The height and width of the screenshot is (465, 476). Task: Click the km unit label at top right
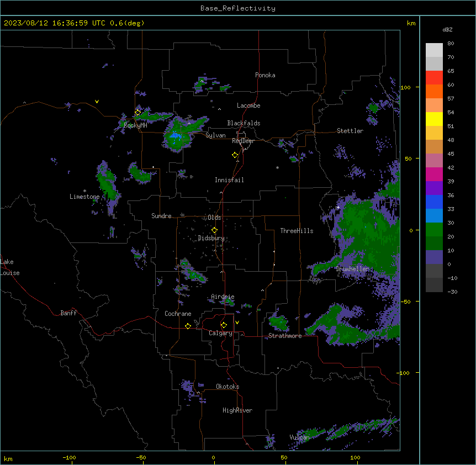pyautogui.click(x=411, y=23)
